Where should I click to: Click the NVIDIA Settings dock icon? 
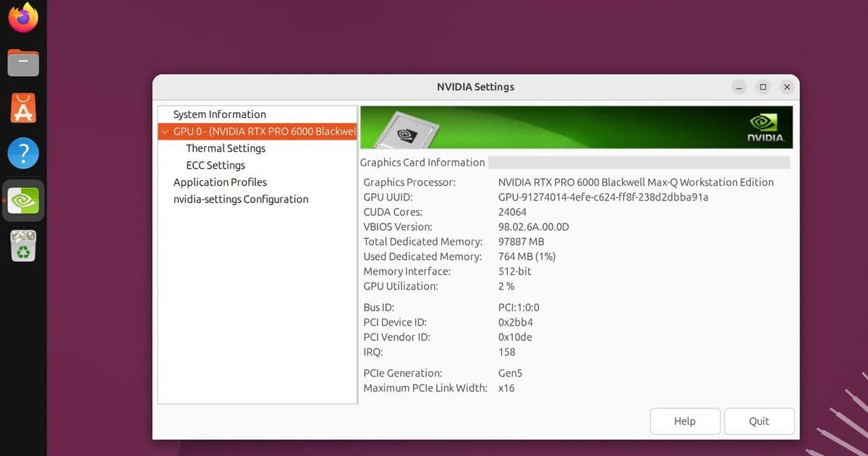pos(23,200)
